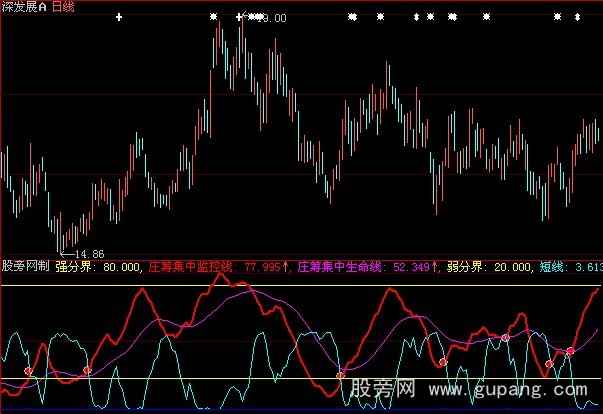The height and width of the screenshot is (414, 603).
Task: Click the 强分界: 80.000 indicator value
Action: click(98, 266)
